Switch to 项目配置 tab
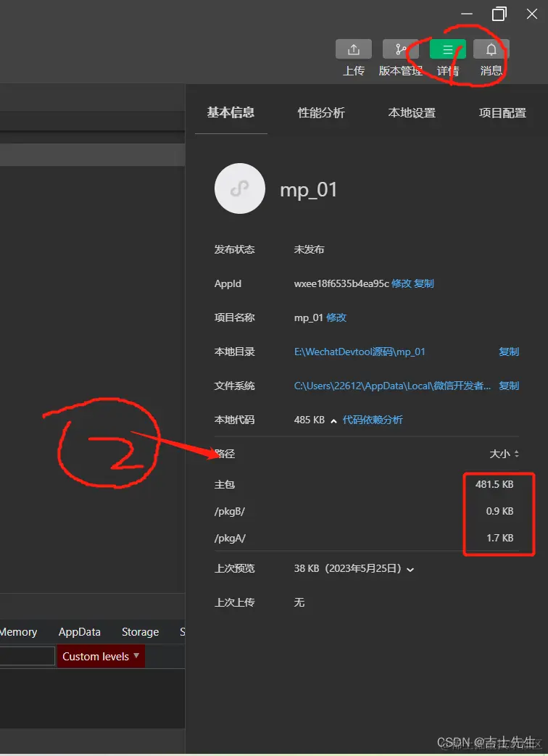The image size is (548, 756). pyautogui.click(x=502, y=113)
